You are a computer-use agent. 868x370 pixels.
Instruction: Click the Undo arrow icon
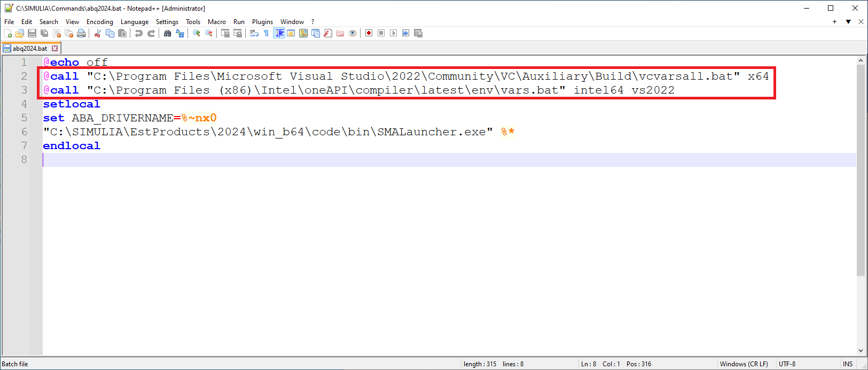pos(139,33)
